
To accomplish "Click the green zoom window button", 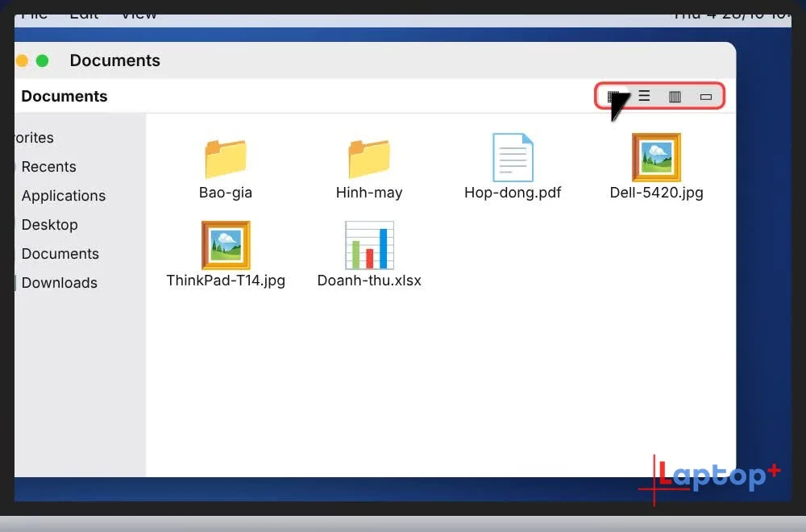I will 42,60.
